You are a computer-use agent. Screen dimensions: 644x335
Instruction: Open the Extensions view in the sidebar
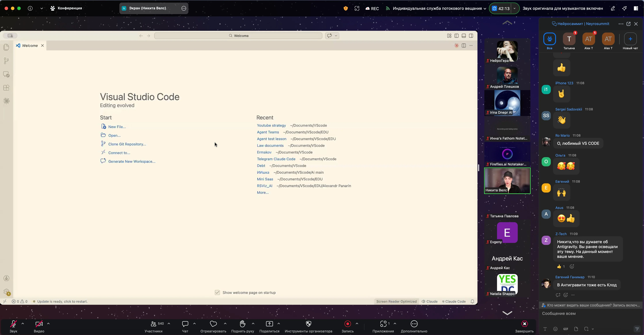point(6,88)
